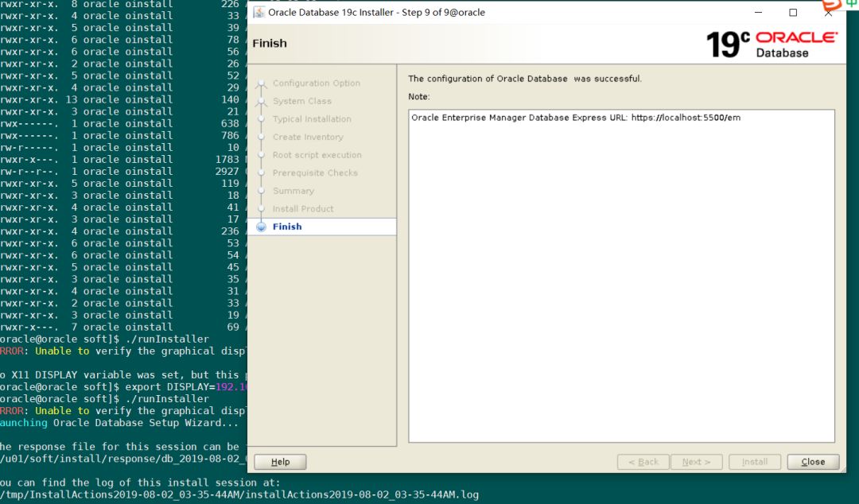Click terminal row with size 2927
Viewport: 859px width, 504px height.
pos(123,172)
